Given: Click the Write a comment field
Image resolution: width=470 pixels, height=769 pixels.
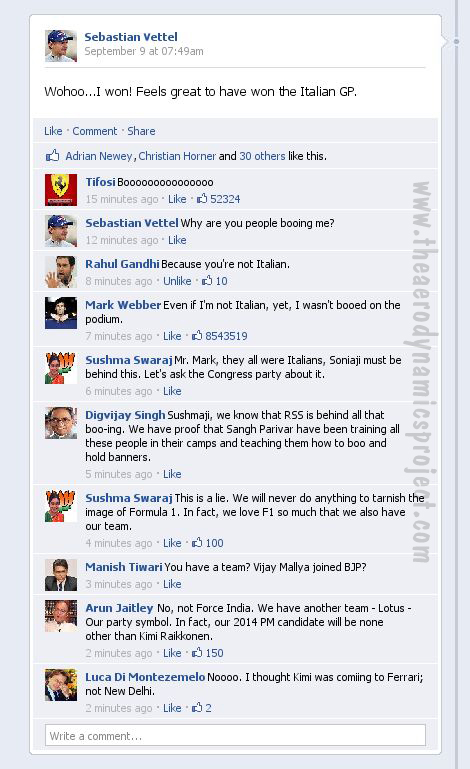Looking at the screenshot, I should pos(235,736).
